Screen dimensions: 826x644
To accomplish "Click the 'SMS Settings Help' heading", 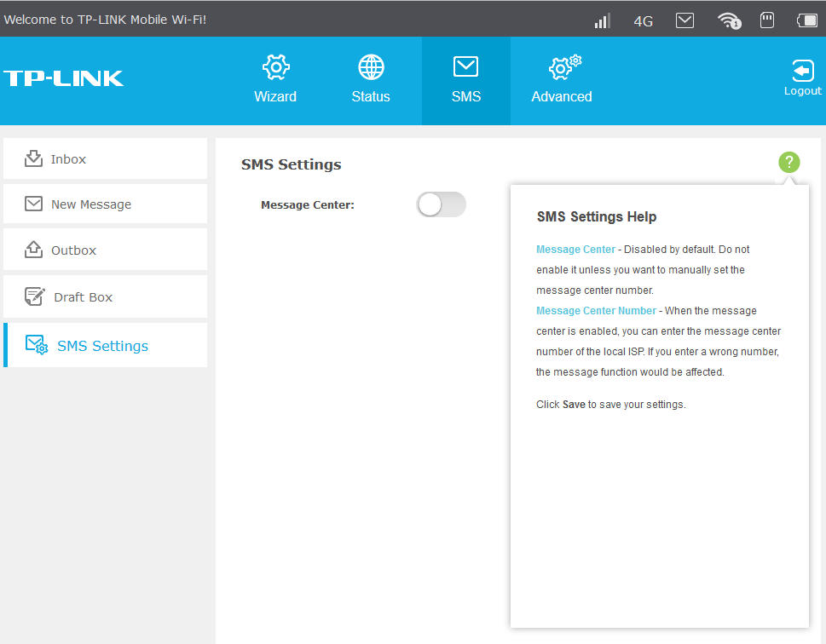I will [597, 216].
